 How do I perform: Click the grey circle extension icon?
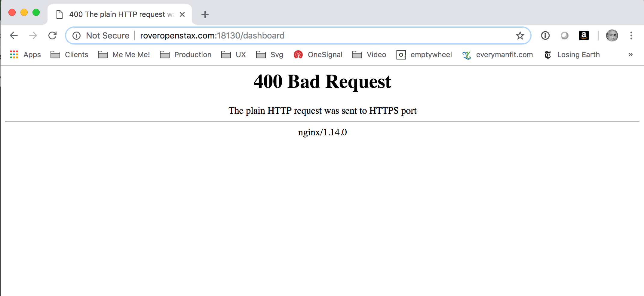[564, 35]
